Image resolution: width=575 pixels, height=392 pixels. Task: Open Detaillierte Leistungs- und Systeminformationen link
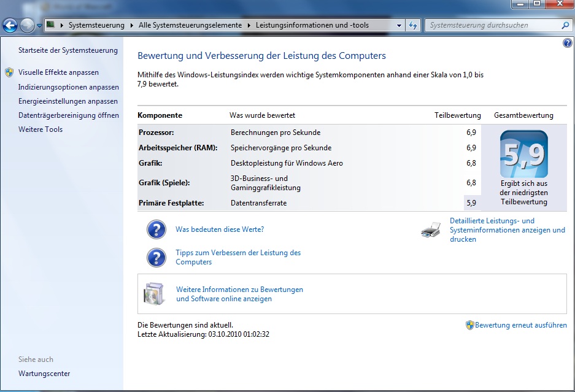(507, 230)
